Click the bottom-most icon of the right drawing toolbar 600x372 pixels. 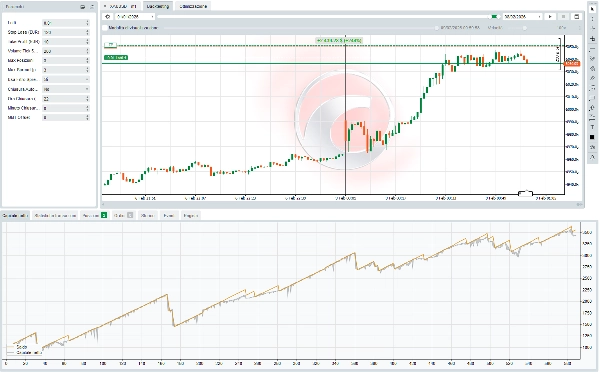[592, 157]
